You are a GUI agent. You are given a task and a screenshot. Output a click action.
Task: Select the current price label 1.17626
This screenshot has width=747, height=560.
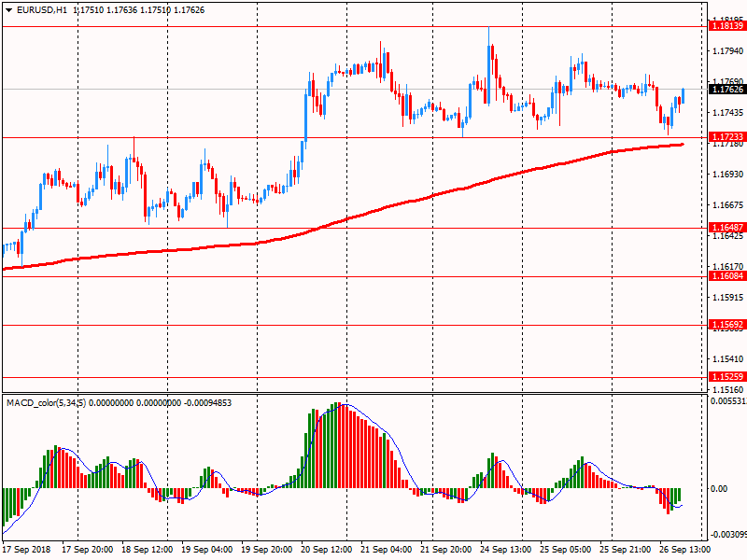coord(727,90)
